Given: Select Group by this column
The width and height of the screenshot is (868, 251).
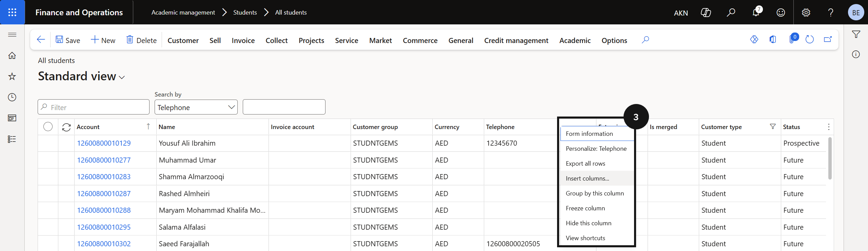Looking at the screenshot, I should pyautogui.click(x=597, y=193).
